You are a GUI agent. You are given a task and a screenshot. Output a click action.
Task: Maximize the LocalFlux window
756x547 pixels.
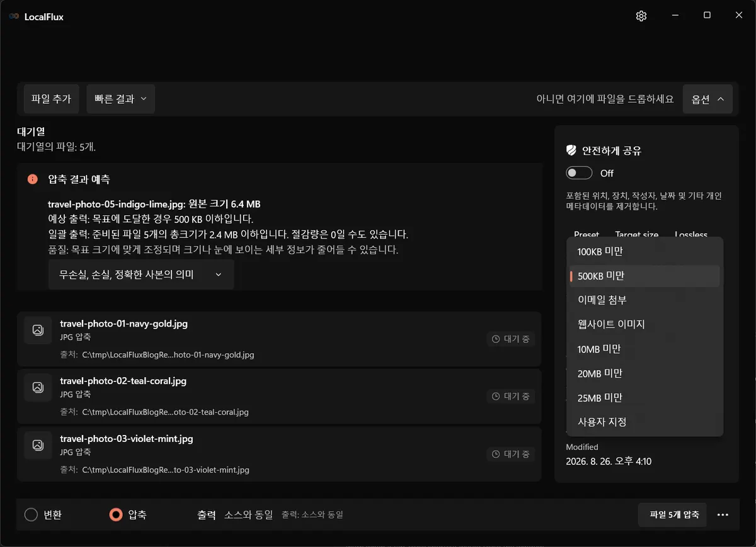coord(707,15)
